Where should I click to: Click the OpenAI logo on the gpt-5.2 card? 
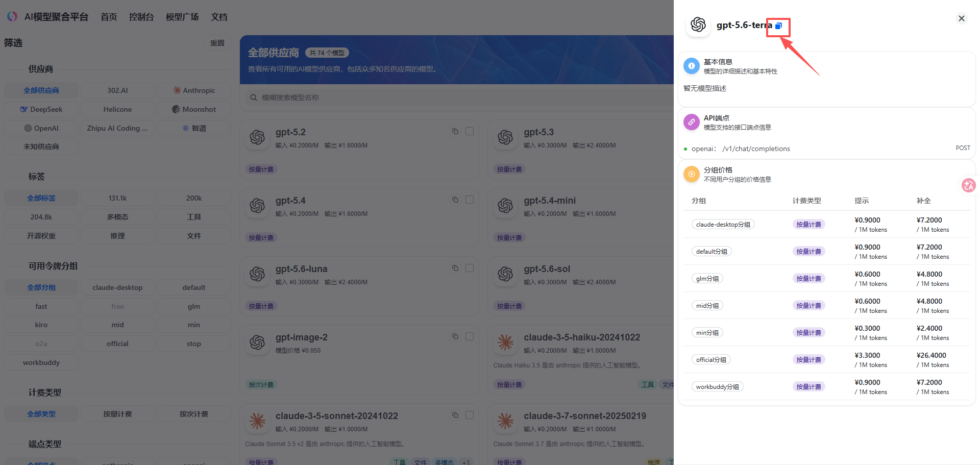[x=257, y=137]
